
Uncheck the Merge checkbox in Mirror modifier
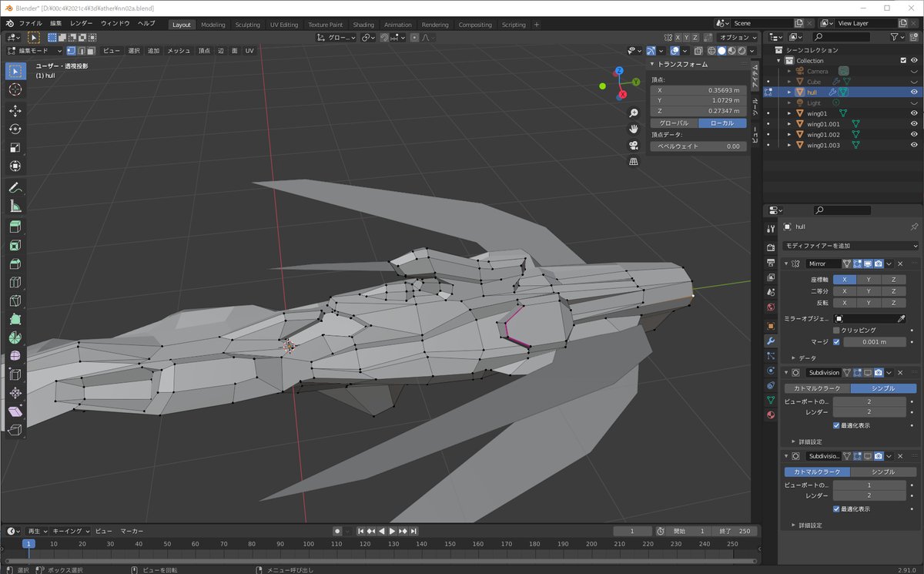tap(836, 342)
